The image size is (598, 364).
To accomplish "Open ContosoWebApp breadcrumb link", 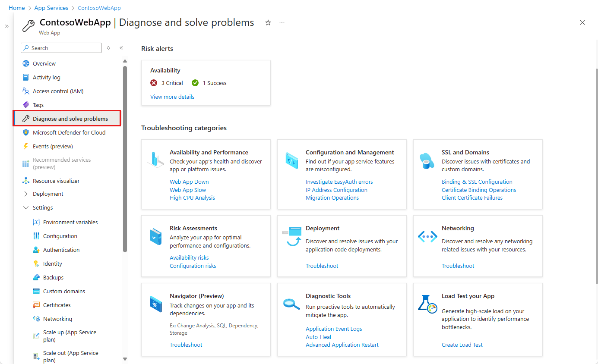I will (x=99, y=8).
